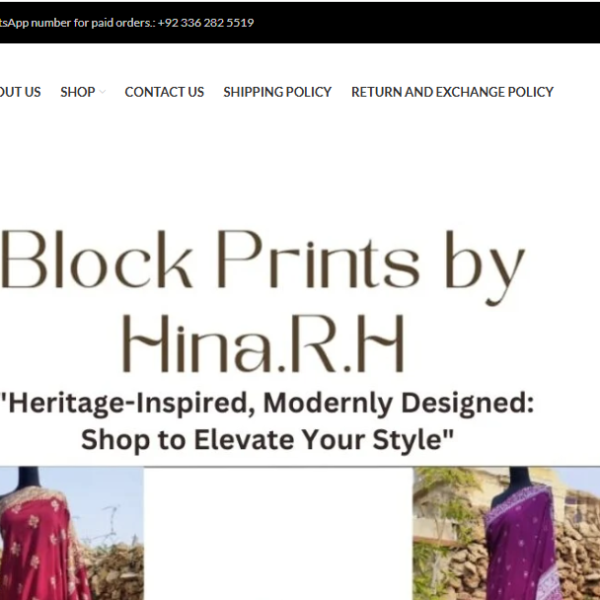Expand the chevron next to SHOP
The height and width of the screenshot is (600, 600).
[x=102, y=92]
